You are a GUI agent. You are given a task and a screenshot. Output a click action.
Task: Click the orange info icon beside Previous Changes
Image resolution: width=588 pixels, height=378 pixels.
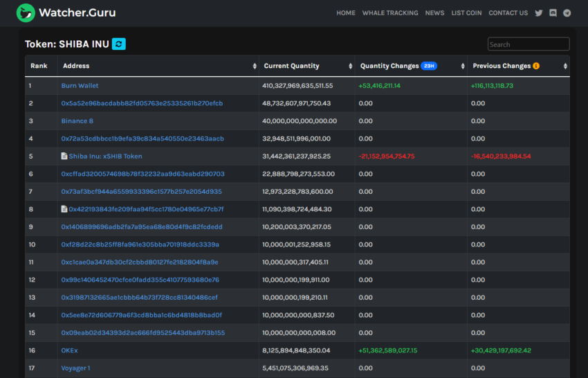click(x=536, y=66)
